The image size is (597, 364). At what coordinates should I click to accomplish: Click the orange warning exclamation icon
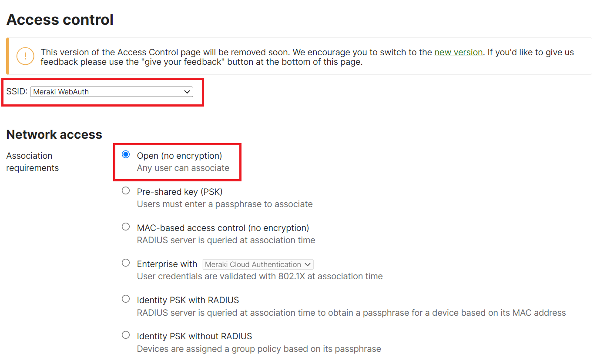[x=25, y=56]
